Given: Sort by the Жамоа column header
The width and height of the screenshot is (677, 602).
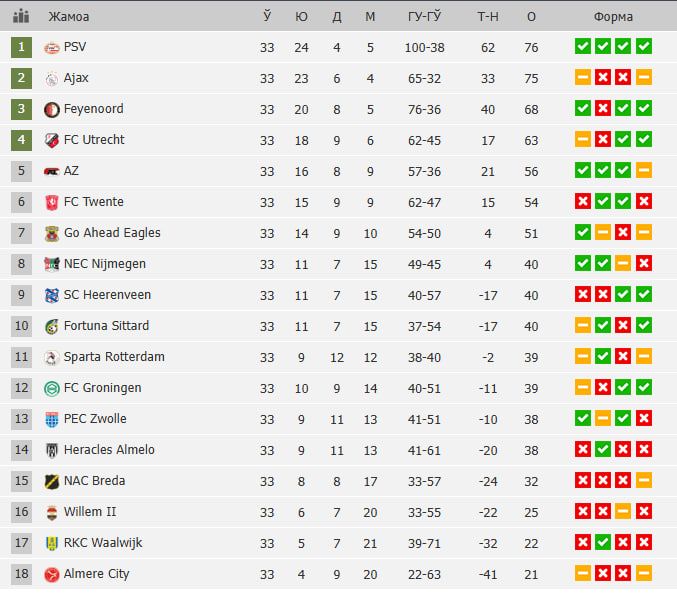Looking at the screenshot, I should (69, 17).
